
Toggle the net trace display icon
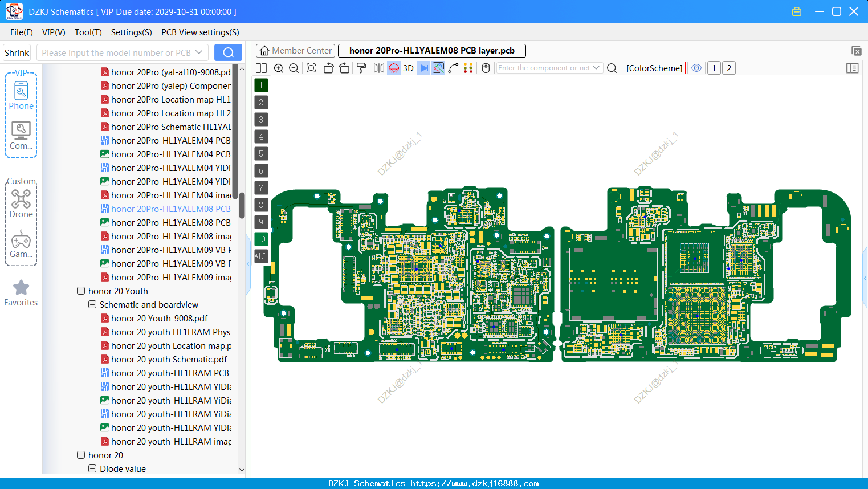click(x=438, y=68)
